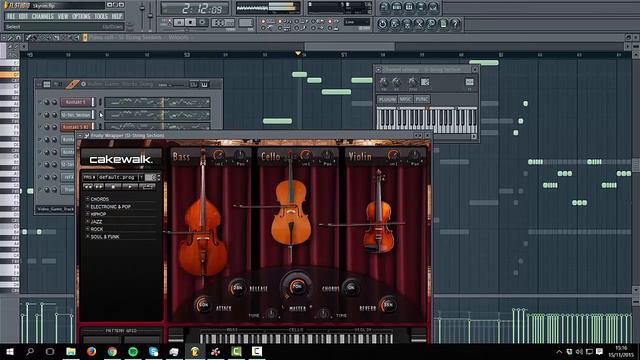Open the Mixer view icon in the toolbar

point(433,7)
